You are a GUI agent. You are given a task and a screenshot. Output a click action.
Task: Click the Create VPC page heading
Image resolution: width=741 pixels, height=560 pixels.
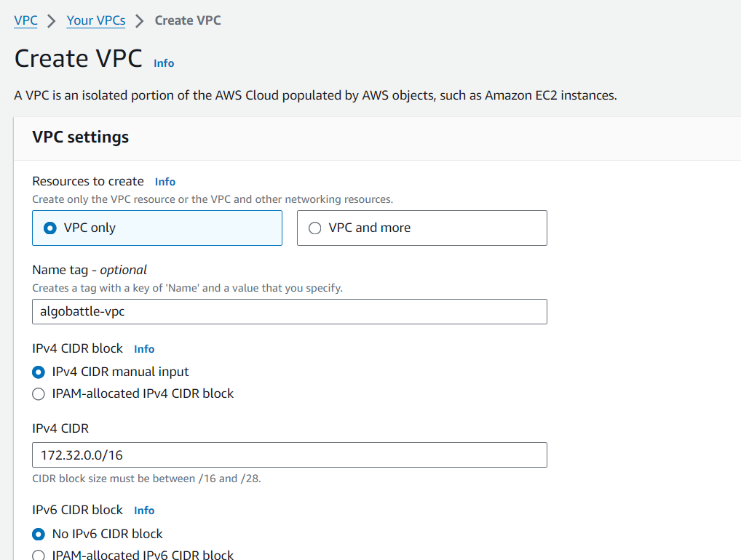pos(78,58)
